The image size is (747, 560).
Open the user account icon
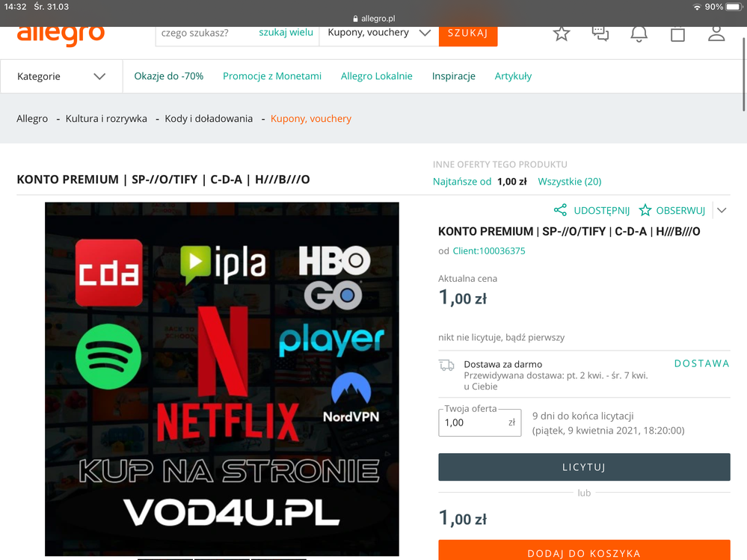coord(716,34)
